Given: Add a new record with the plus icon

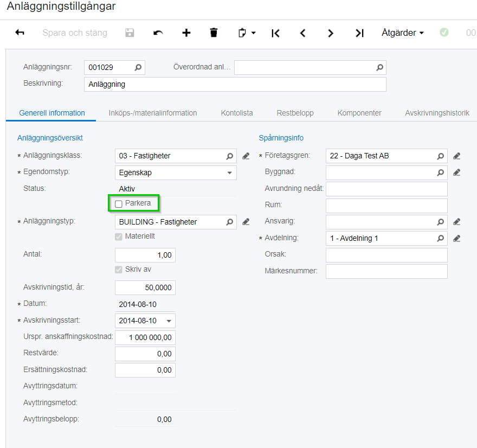Looking at the screenshot, I should [186, 33].
